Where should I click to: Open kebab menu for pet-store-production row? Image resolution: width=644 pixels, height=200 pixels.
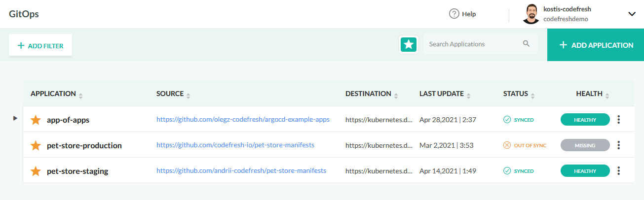pyautogui.click(x=619, y=145)
